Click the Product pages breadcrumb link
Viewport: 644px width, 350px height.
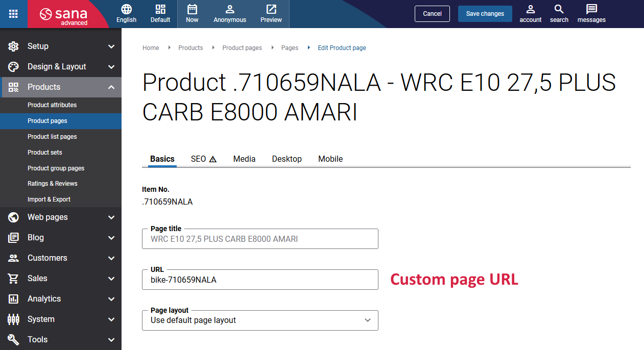coord(242,48)
